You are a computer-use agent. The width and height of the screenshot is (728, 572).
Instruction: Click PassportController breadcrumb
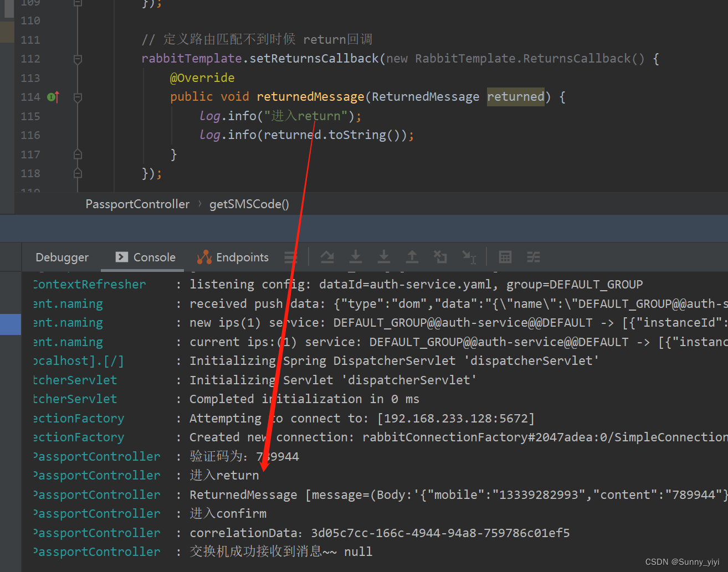pos(137,204)
